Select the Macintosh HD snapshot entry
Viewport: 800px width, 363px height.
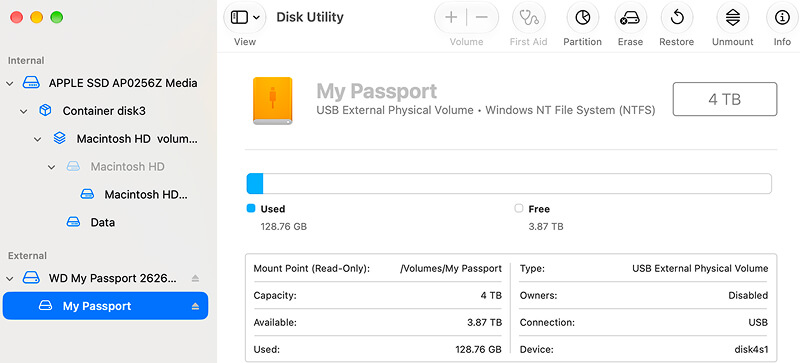(146, 195)
